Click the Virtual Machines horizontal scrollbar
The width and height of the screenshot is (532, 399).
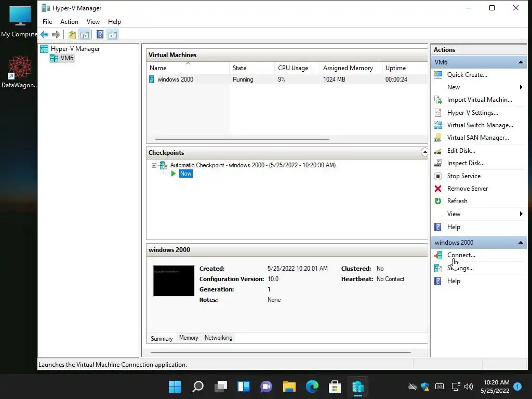(242, 139)
